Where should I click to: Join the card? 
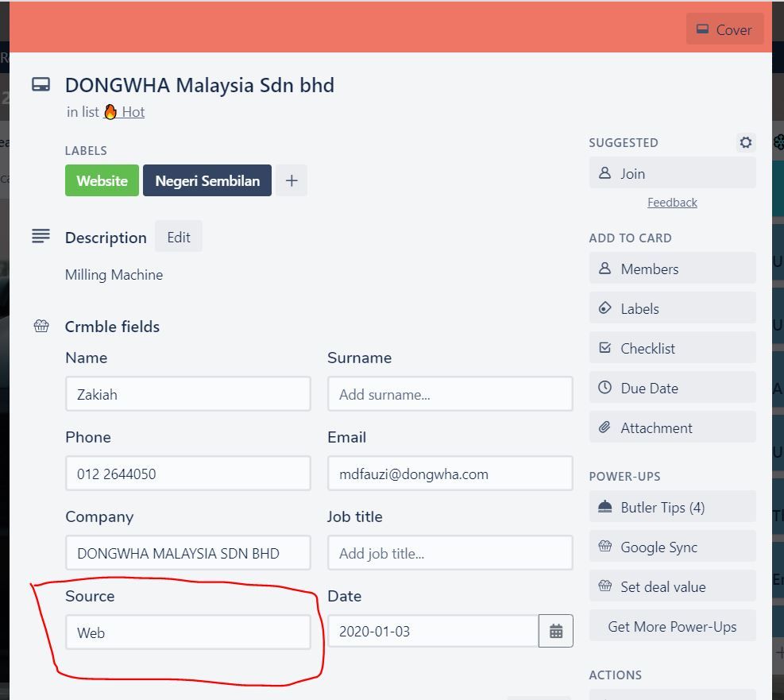[x=673, y=173]
